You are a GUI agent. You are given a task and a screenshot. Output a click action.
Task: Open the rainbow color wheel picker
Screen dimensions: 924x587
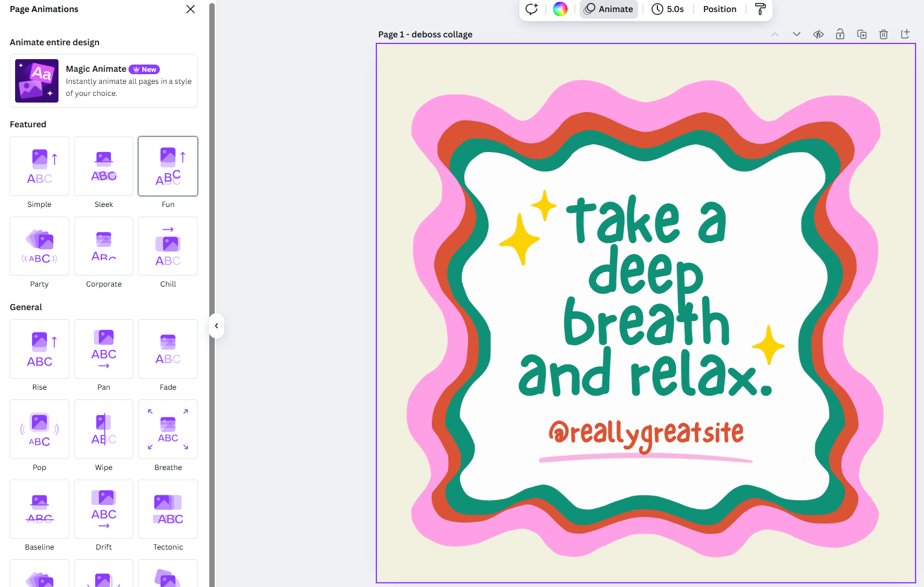click(560, 9)
